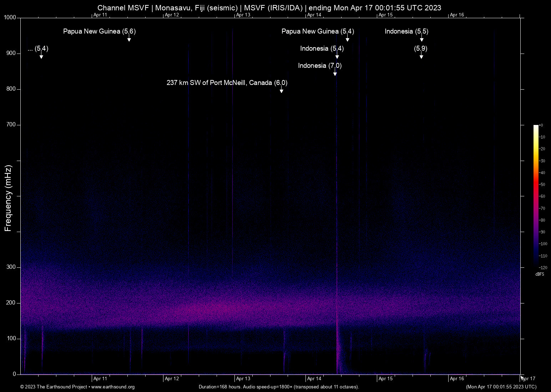Click the Papua New Guinea (5.6) event arrow
The width and height of the screenshot is (551, 392).
pyautogui.click(x=129, y=39)
